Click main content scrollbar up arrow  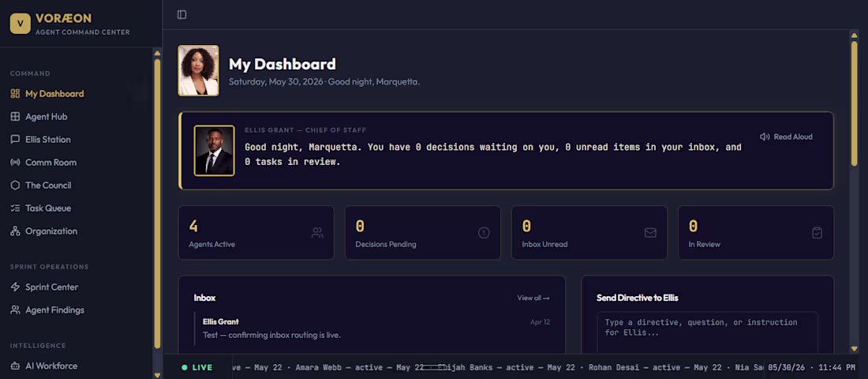(854, 36)
